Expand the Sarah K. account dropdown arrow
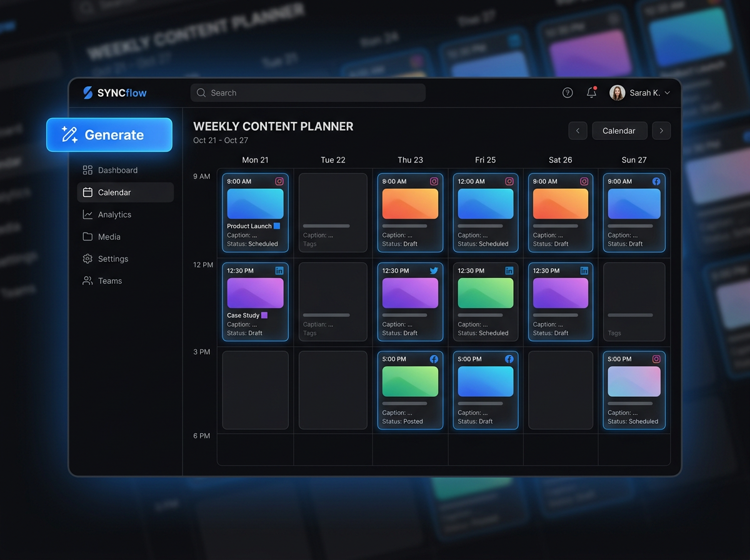750x560 pixels. (667, 92)
